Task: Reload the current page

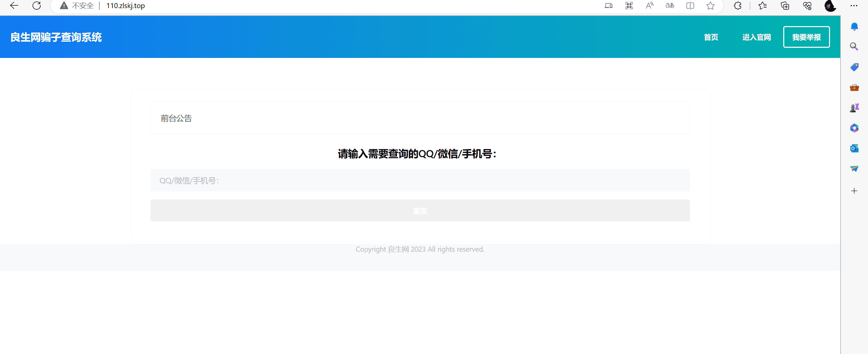Action: click(x=37, y=5)
